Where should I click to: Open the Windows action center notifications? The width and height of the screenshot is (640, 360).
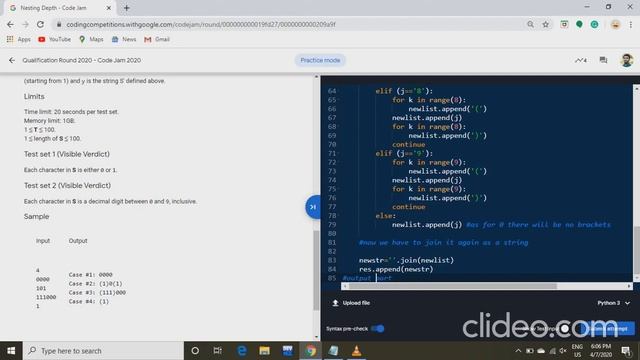(625, 351)
